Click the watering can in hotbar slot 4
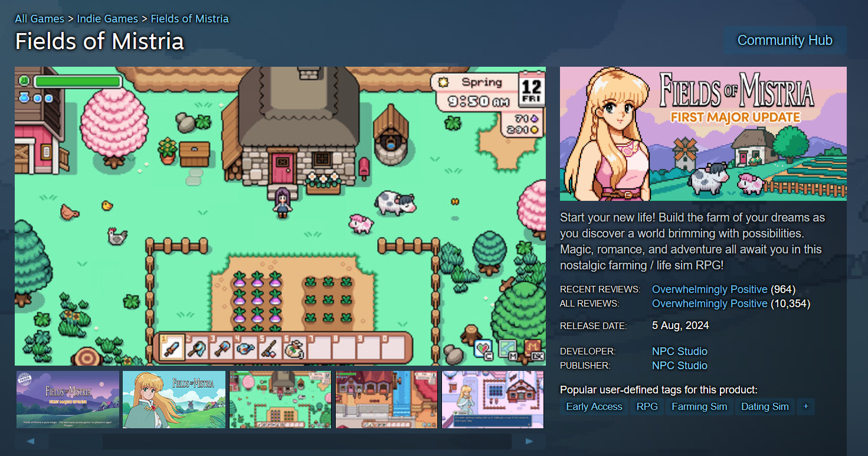This screenshot has height=456, width=868. (244, 348)
